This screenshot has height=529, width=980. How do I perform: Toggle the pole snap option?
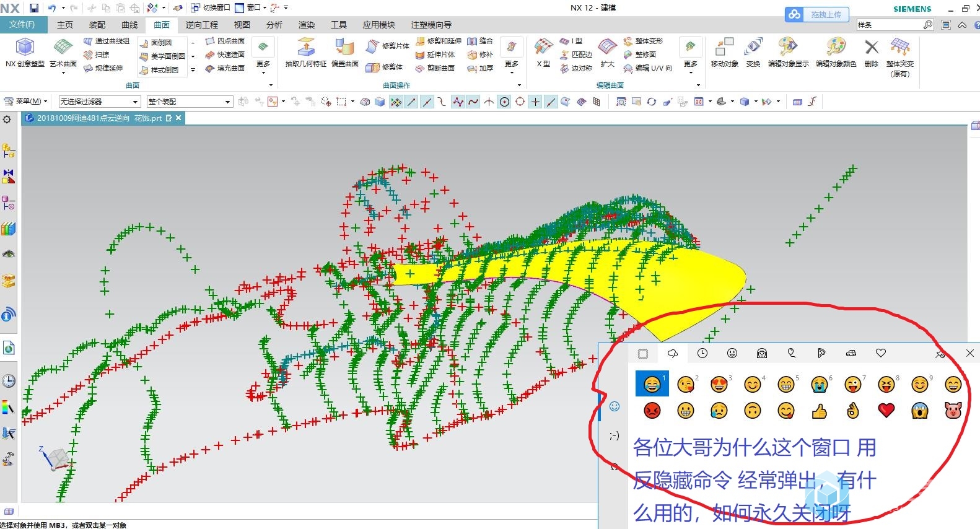(x=458, y=102)
